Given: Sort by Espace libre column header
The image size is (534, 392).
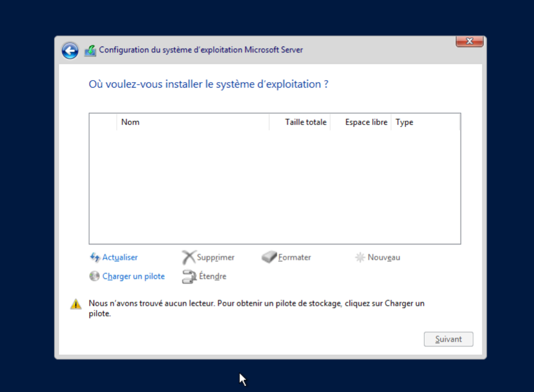Looking at the screenshot, I should click(x=361, y=122).
